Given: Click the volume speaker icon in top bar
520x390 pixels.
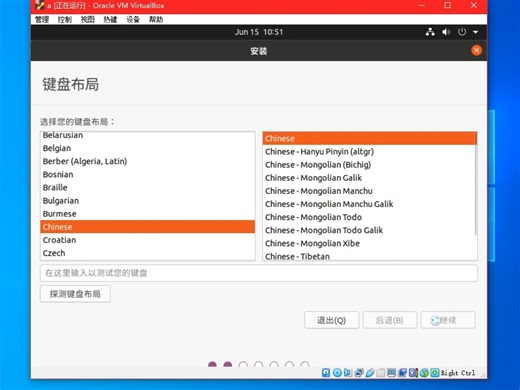Looking at the screenshot, I should pos(446,32).
